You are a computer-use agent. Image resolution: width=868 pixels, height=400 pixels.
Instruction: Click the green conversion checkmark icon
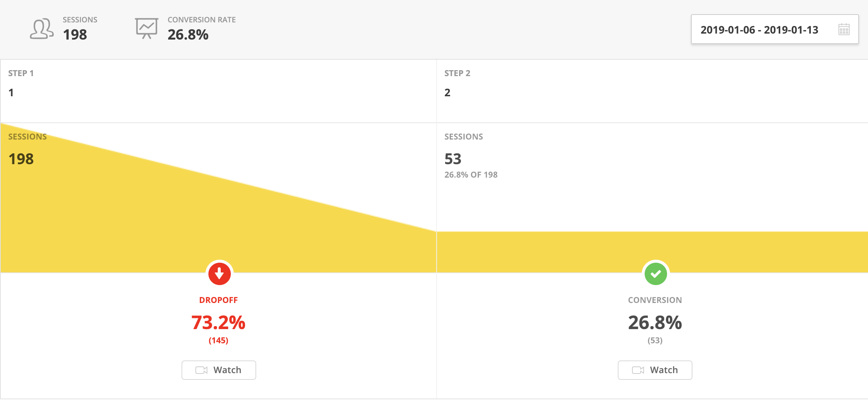[x=655, y=274]
